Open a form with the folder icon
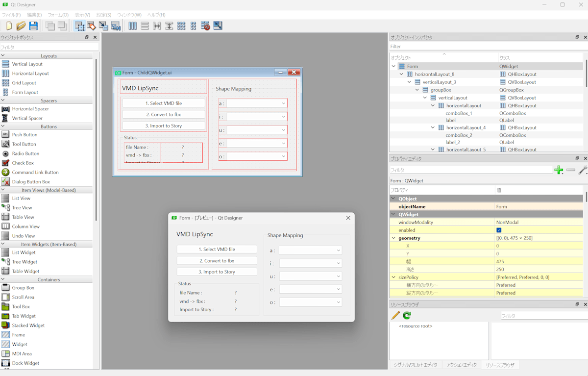This screenshot has width=588, height=376. 21,26
